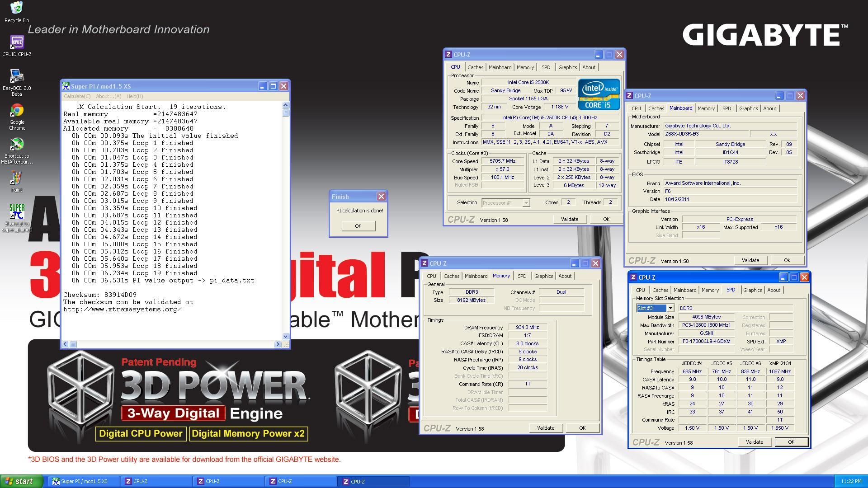Click the BIOS date 10/12/2011 field
This screenshot has height=488, width=868.
(x=730, y=199)
